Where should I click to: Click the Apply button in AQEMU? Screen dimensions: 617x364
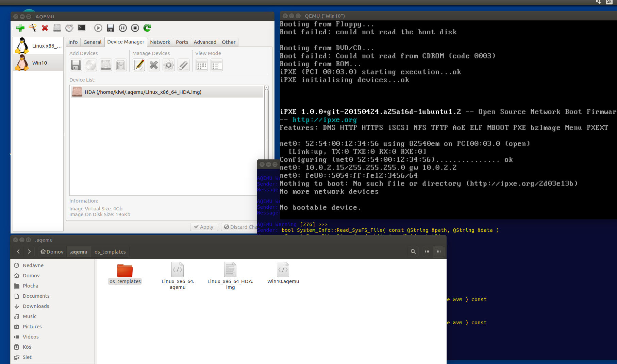coord(204,227)
